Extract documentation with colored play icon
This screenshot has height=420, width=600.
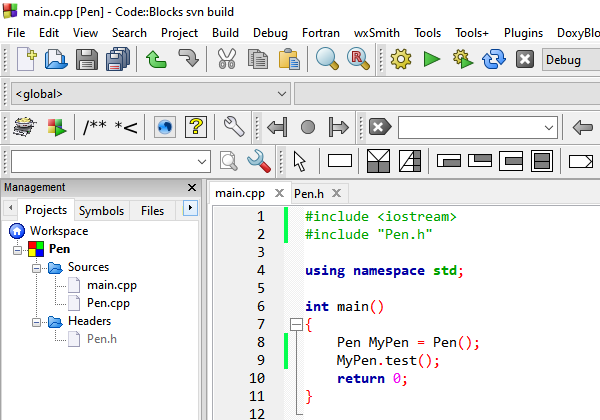click(x=57, y=127)
